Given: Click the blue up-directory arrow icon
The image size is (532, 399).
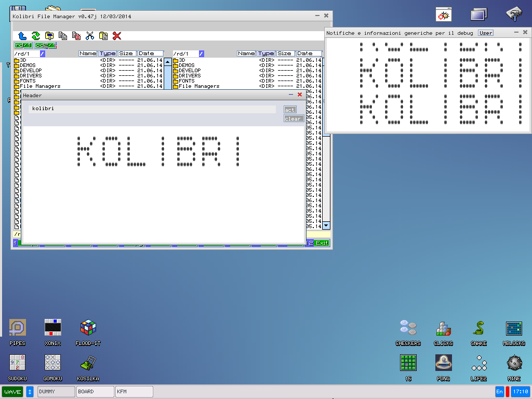Looking at the screenshot, I should tap(22, 36).
